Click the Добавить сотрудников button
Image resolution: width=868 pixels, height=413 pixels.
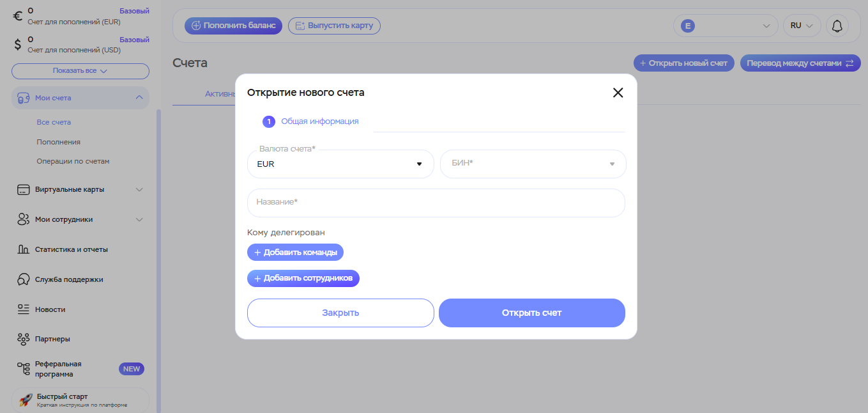coord(303,279)
